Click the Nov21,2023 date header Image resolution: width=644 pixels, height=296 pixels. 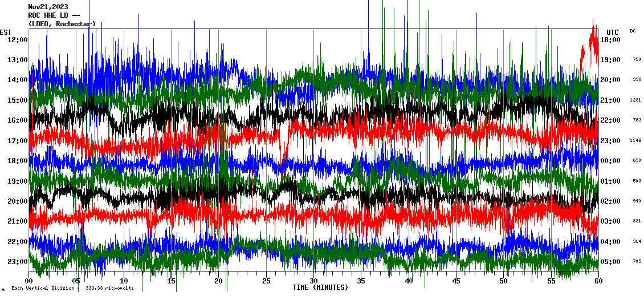click(x=48, y=7)
